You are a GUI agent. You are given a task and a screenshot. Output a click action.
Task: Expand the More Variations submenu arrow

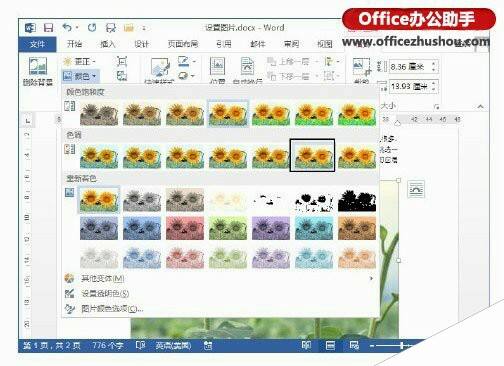click(x=371, y=278)
